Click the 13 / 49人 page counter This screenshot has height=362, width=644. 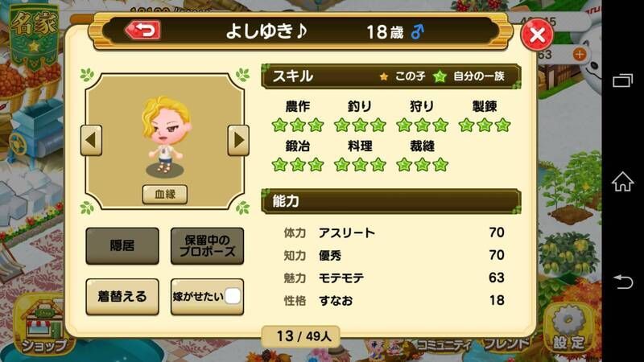(x=303, y=336)
